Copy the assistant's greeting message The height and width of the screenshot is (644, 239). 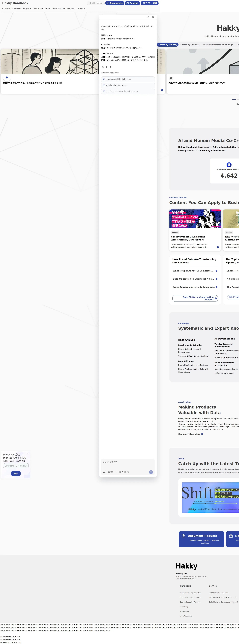coord(103,67)
